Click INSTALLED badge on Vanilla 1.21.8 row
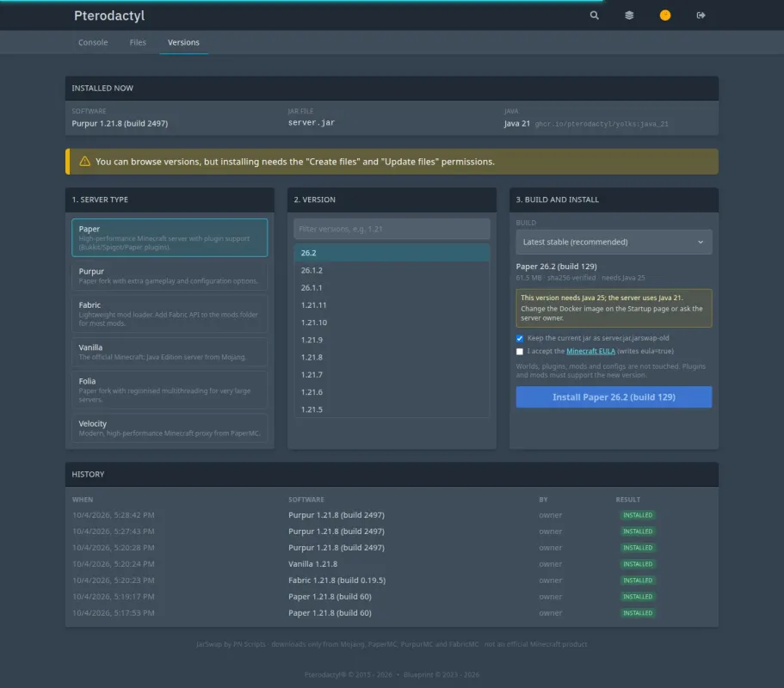The height and width of the screenshot is (688, 784). click(638, 564)
